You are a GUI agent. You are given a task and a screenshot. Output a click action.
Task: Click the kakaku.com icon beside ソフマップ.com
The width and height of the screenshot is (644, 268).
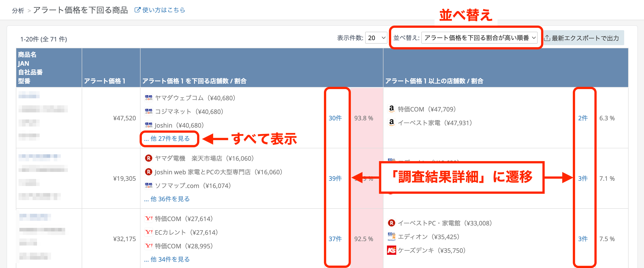coord(148,185)
